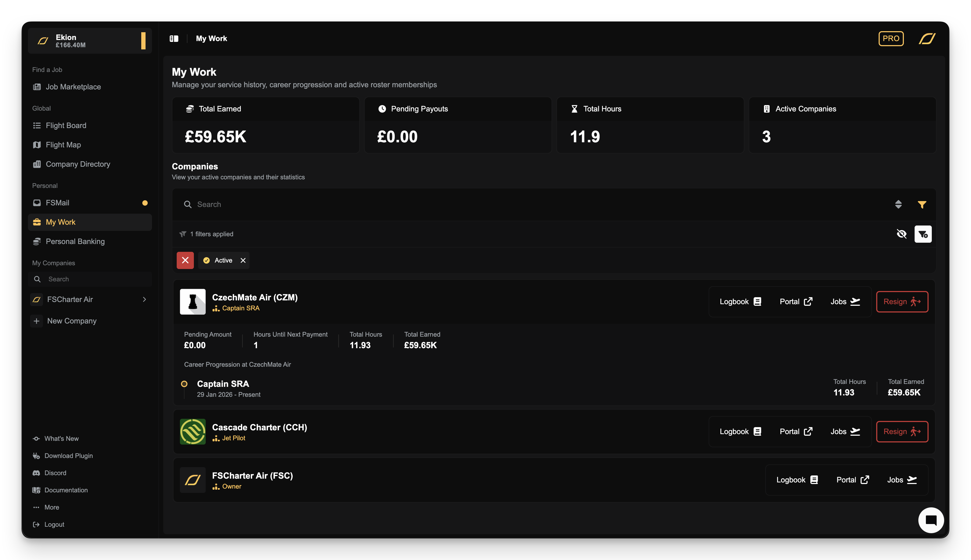The height and width of the screenshot is (560, 971).
Task: Toggle hidden companies eye icon
Action: coord(901,234)
